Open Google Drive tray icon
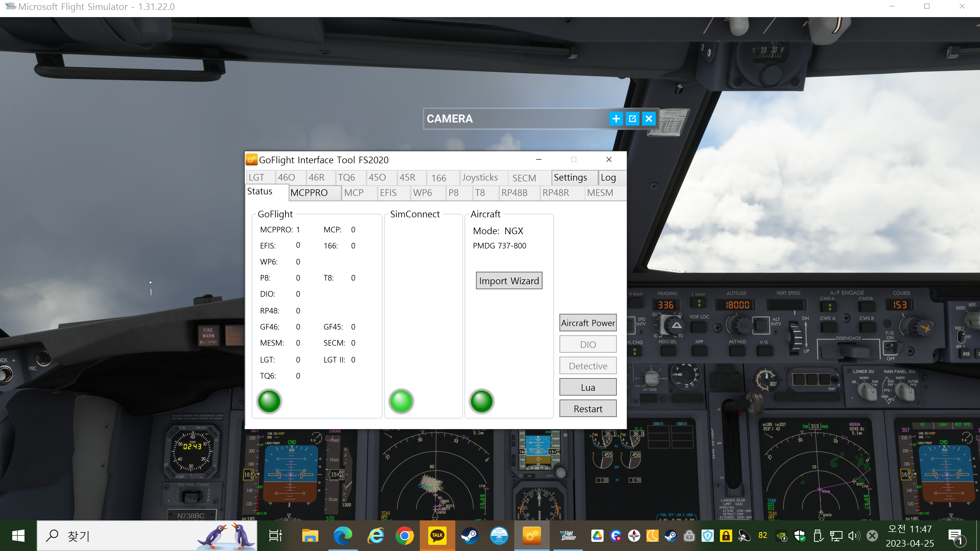 coord(597,536)
